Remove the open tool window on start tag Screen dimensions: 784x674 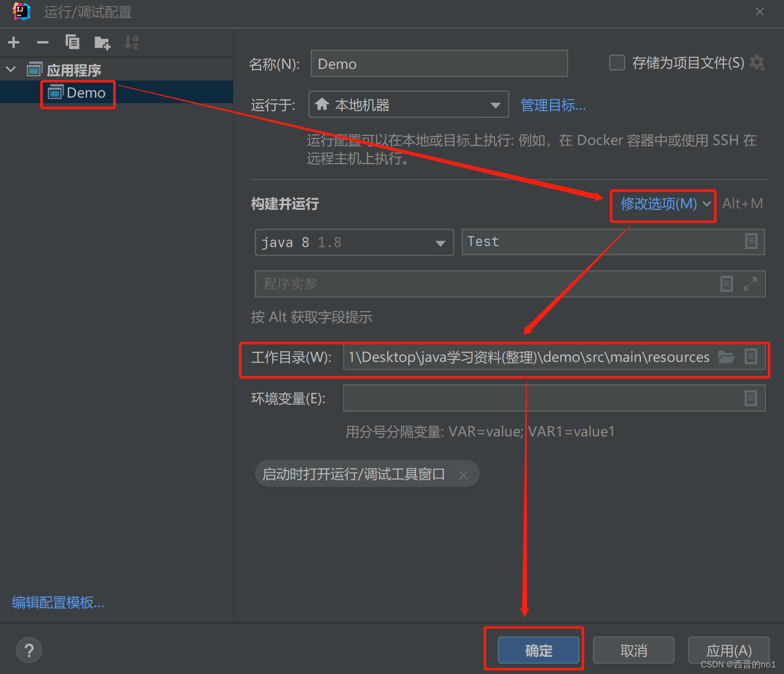463,475
